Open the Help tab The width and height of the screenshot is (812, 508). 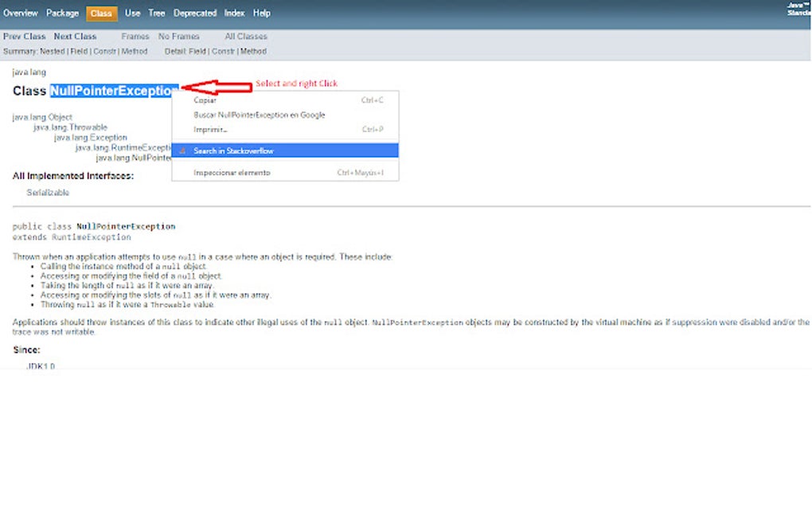[261, 13]
